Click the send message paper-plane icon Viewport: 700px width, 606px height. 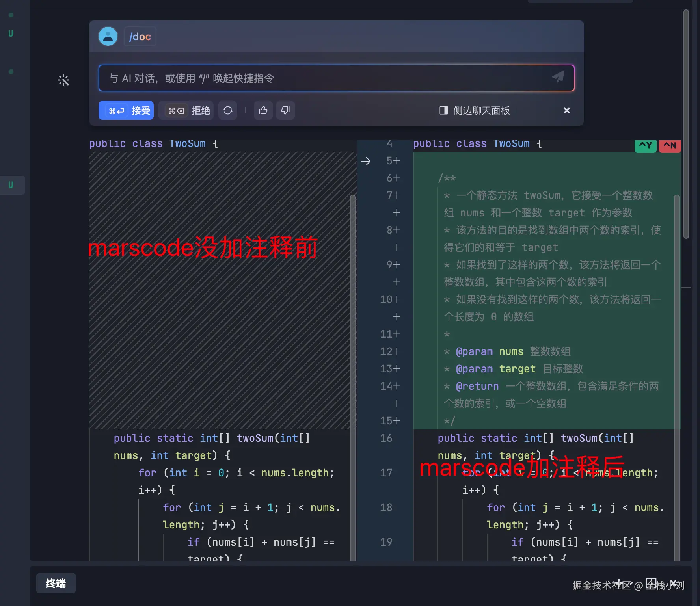(x=558, y=77)
